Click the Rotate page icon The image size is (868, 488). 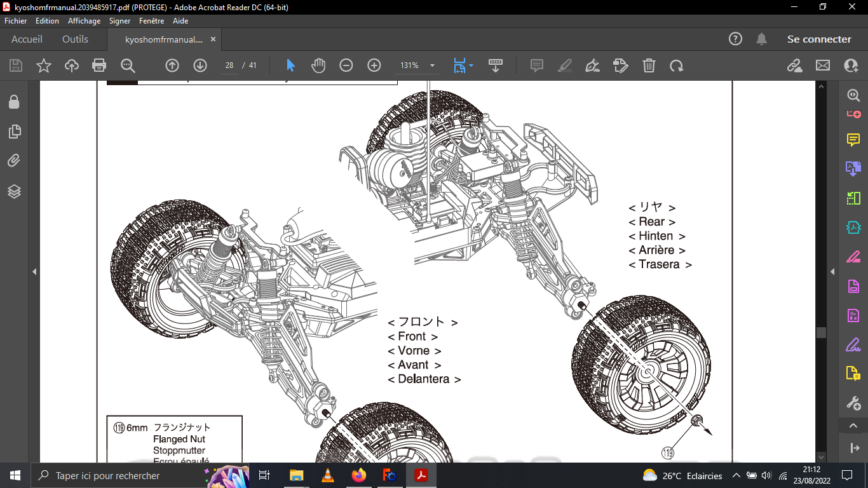[x=677, y=65]
